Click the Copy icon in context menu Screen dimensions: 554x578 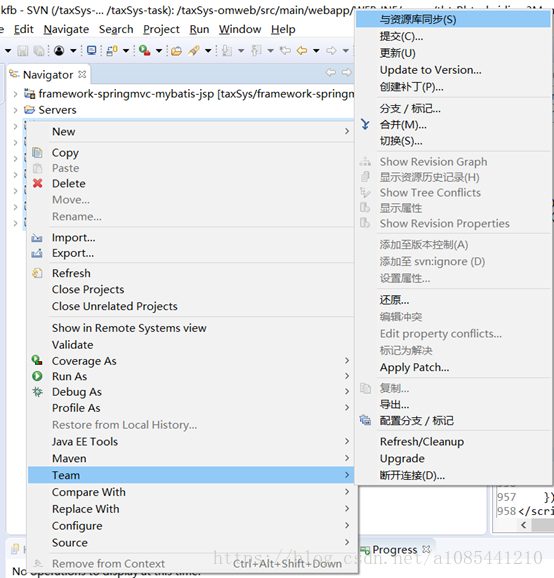37,153
